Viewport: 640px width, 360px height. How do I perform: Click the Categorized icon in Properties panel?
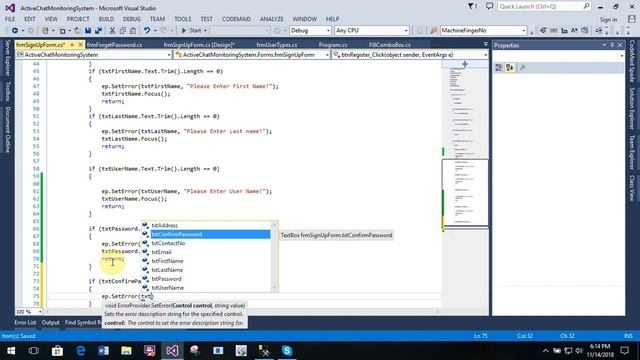[499, 68]
